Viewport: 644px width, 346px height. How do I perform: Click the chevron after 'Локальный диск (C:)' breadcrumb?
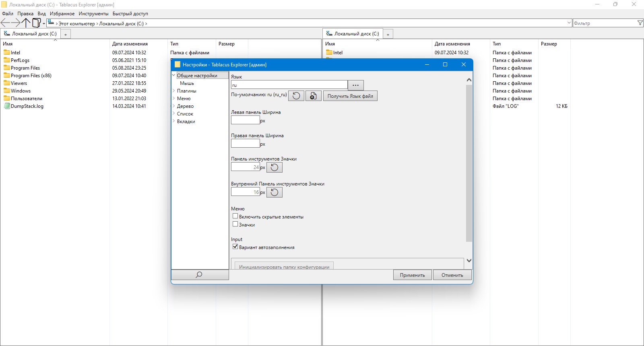click(146, 24)
